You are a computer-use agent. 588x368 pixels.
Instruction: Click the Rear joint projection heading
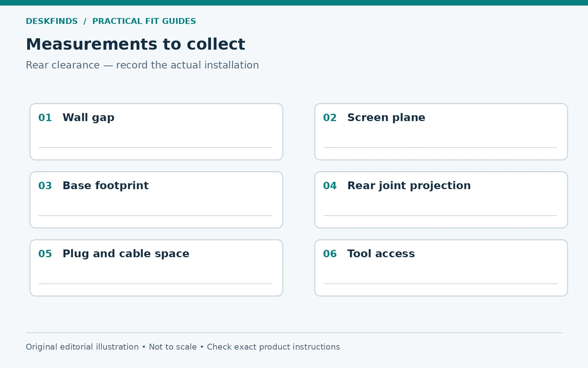click(409, 186)
